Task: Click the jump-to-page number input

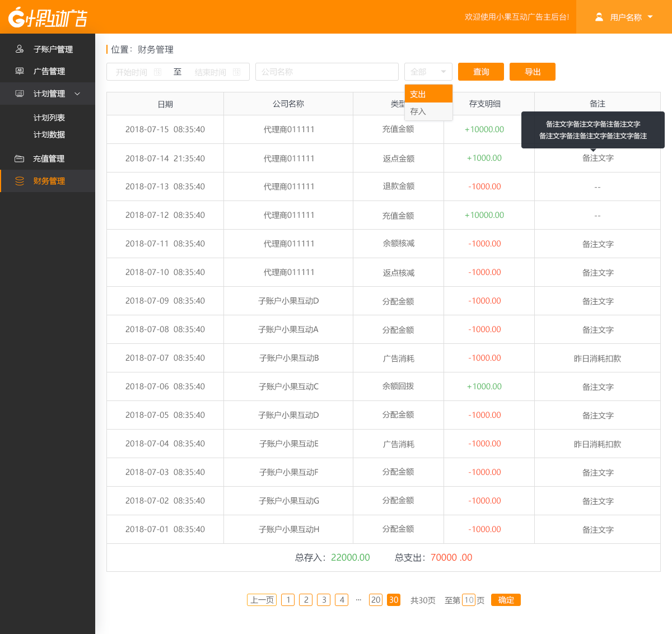Action: click(469, 600)
